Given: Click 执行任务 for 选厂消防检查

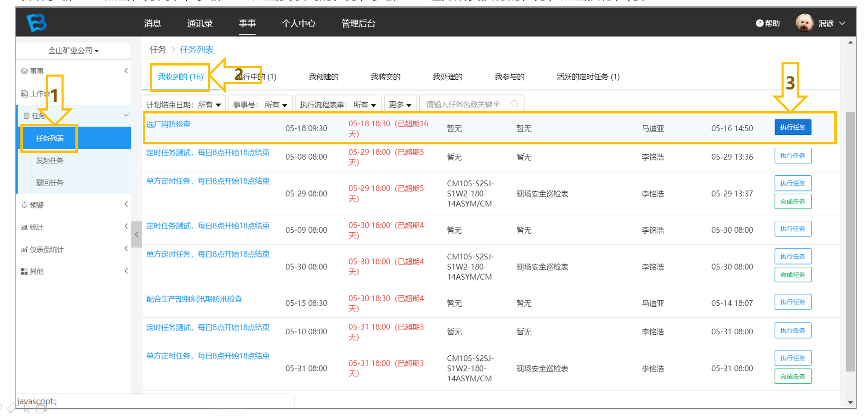Looking at the screenshot, I should click(793, 127).
